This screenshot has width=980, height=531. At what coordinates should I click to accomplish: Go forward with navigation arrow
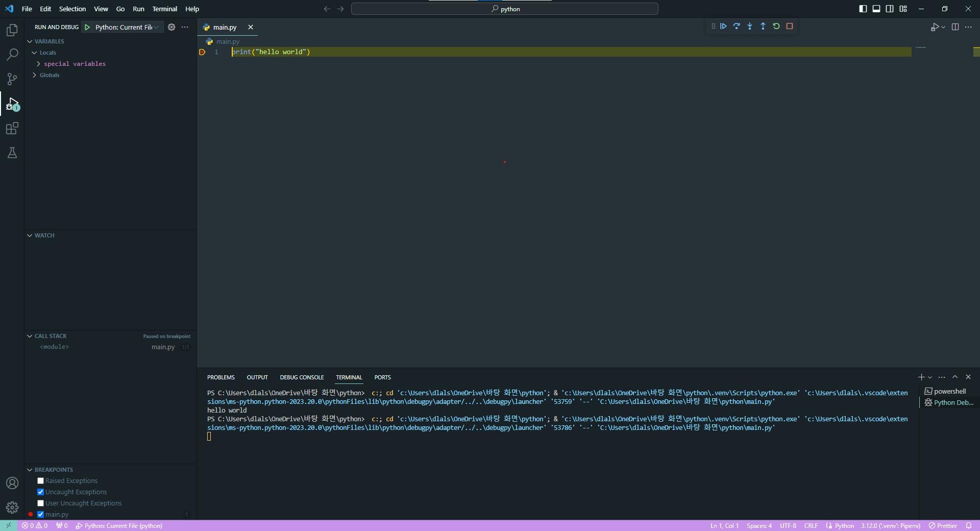pyautogui.click(x=340, y=9)
